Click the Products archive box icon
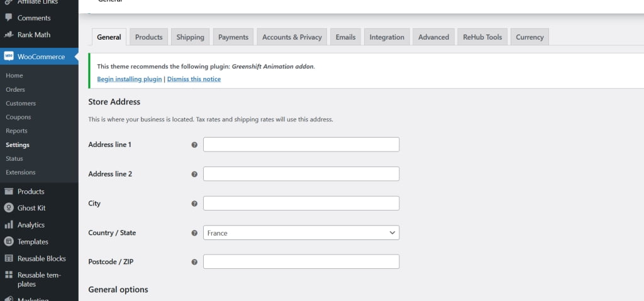The height and width of the screenshot is (301, 644). [9, 192]
